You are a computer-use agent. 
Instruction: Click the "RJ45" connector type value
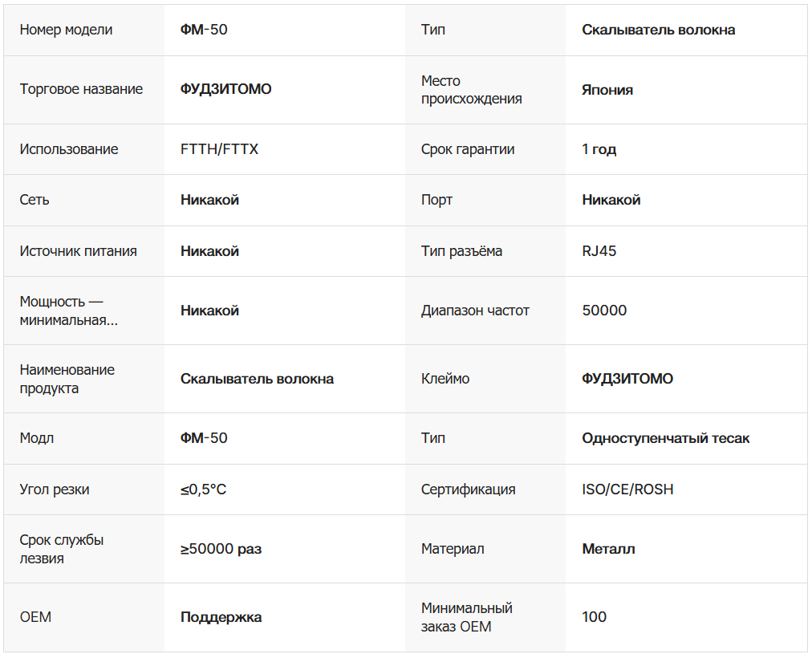tap(599, 251)
